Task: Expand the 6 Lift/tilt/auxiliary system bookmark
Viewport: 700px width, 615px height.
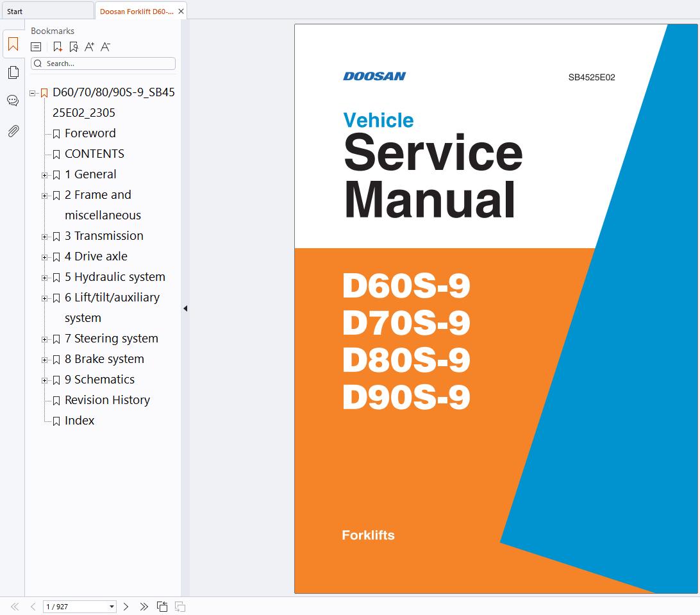Action: point(44,298)
